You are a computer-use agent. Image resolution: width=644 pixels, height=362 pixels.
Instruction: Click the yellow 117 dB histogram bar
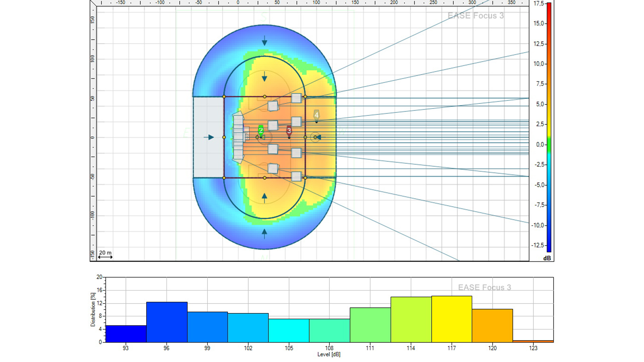point(452,319)
